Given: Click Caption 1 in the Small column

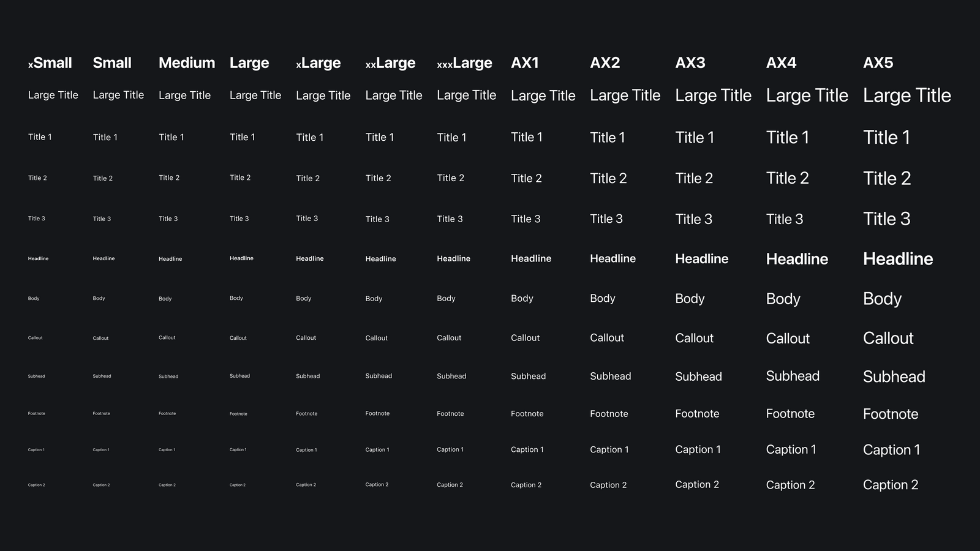Looking at the screenshot, I should pyautogui.click(x=101, y=449).
